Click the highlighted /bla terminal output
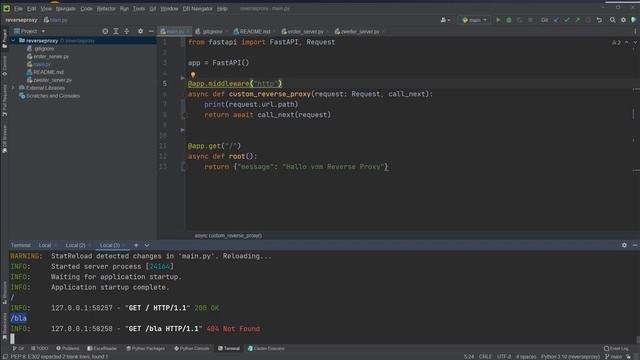 19,318
